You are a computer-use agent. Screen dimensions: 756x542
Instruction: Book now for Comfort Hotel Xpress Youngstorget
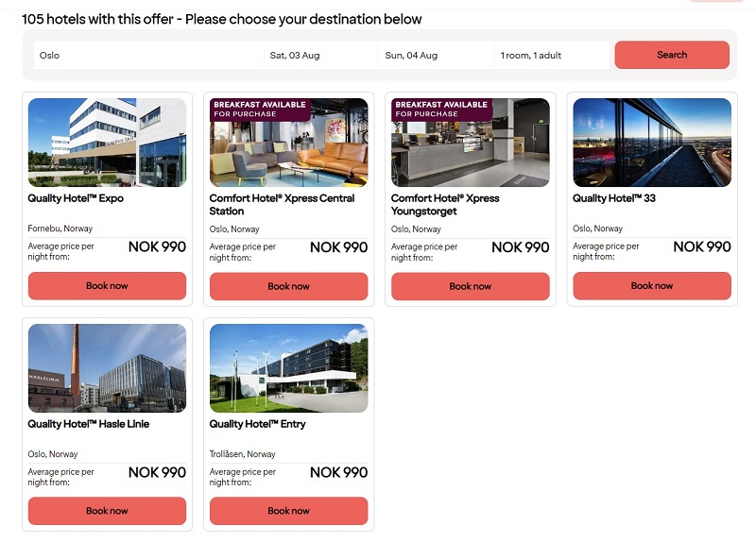point(470,286)
